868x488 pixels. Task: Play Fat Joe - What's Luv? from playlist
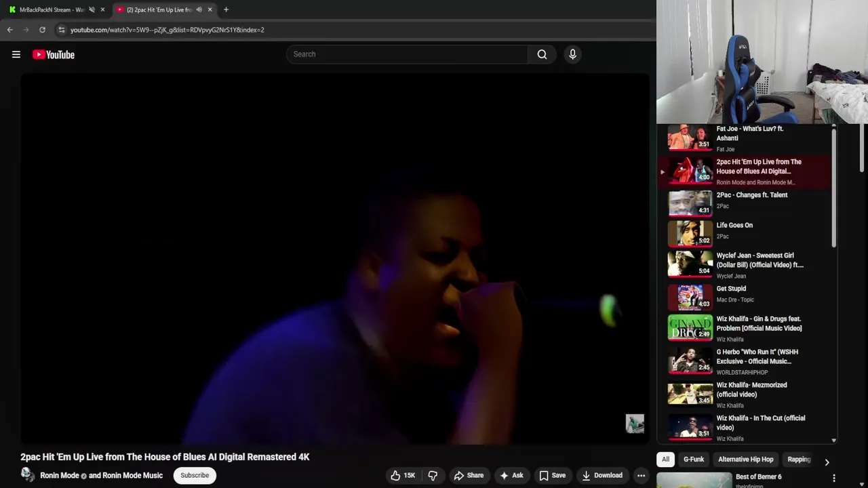pyautogui.click(x=744, y=138)
